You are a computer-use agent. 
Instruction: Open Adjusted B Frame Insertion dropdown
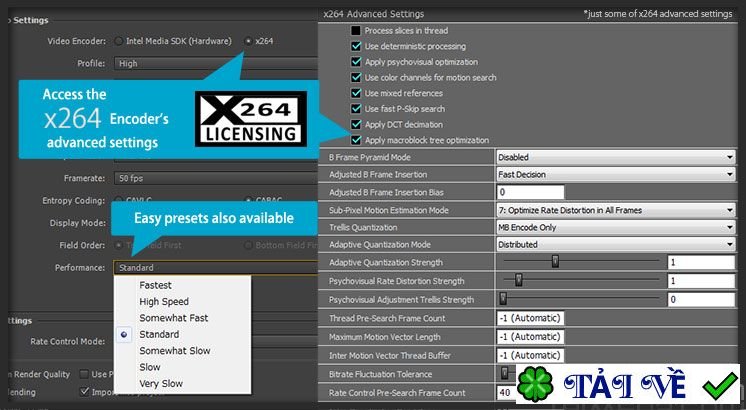point(616,175)
